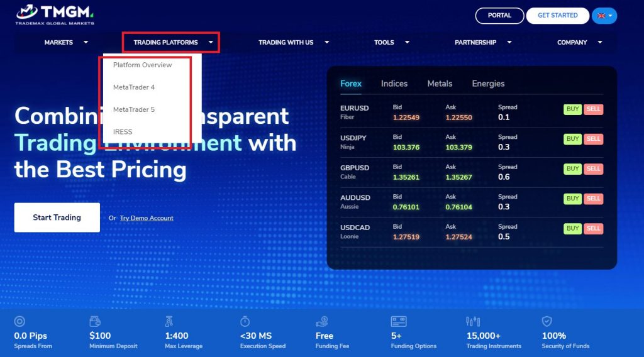The height and width of the screenshot is (357, 644).
Task: Click the USDCAD pair name
Action: (355, 228)
